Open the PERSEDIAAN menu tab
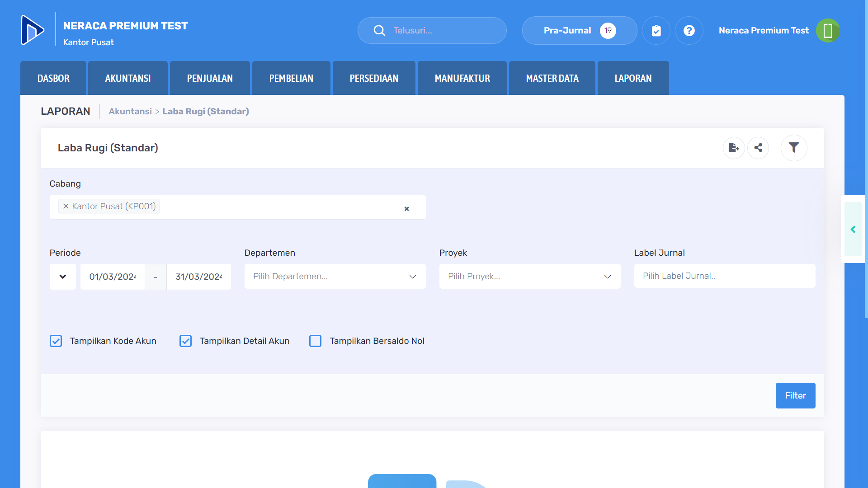 (374, 78)
